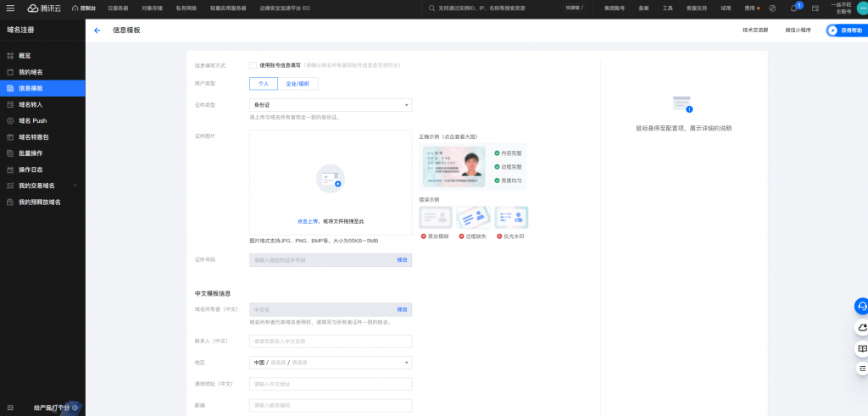This screenshot has height=416, width=868.
Task: Click the 邮编 input field
Action: click(331, 406)
